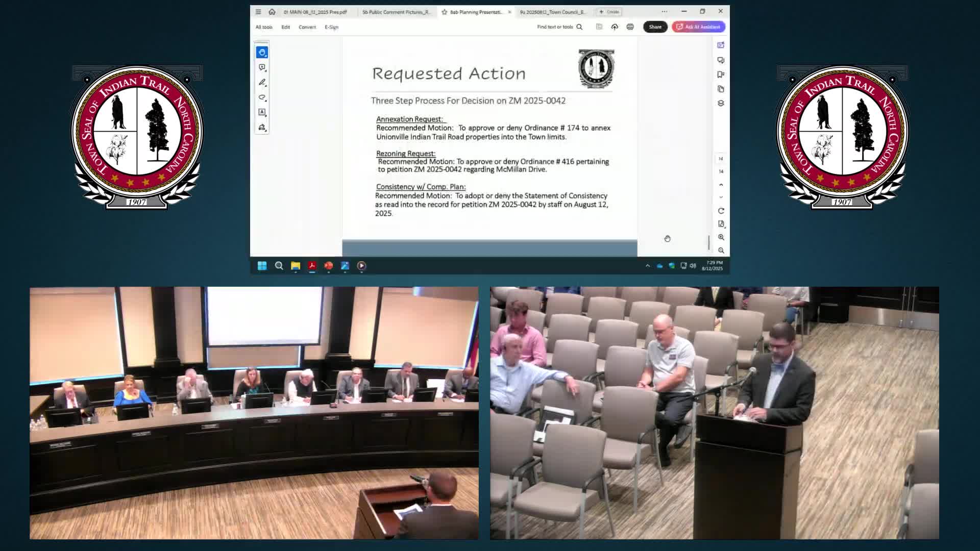Select the add text box tool

(262, 112)
